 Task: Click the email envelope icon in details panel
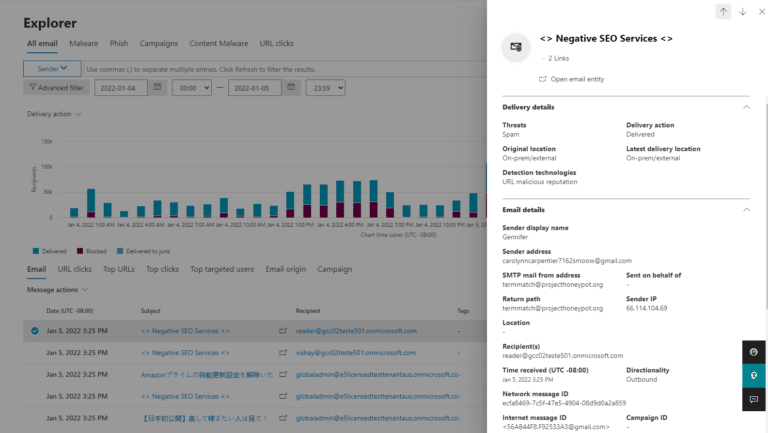(516, 47)
